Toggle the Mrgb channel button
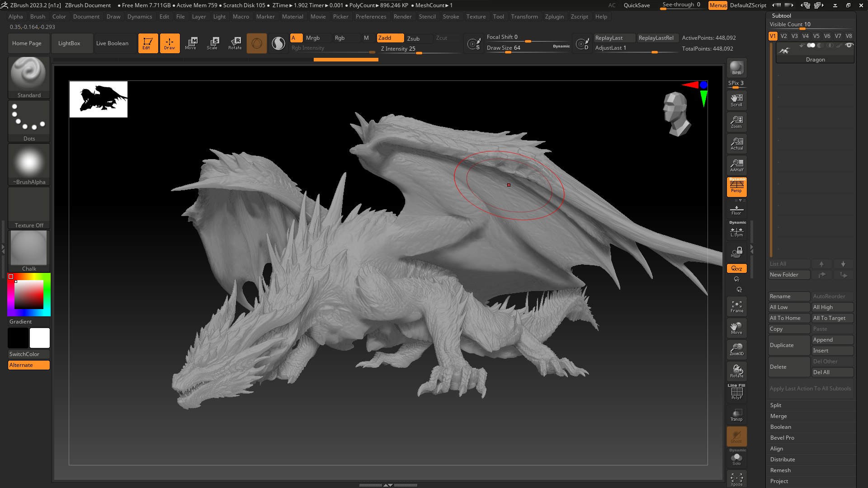 tap(317, 38)
